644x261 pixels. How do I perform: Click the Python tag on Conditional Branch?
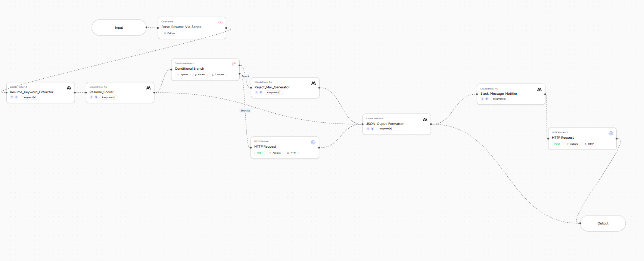pos(183,75)
